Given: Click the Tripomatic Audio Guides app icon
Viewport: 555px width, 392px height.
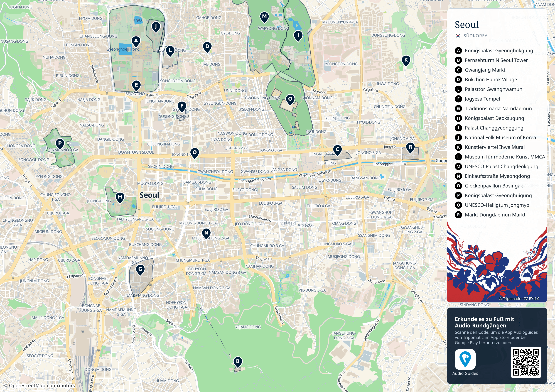Looking at the screenshot, I should (465, 359).
